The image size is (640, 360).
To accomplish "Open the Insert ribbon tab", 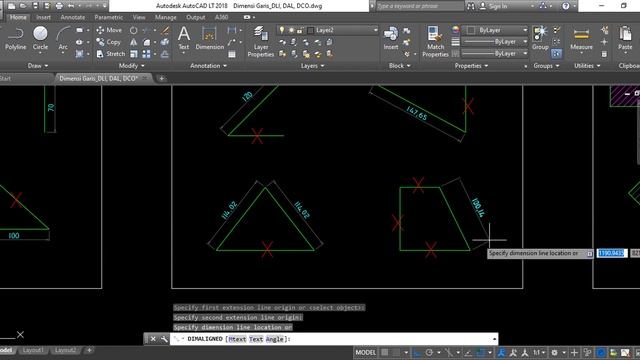I will [x=43, y=17].
